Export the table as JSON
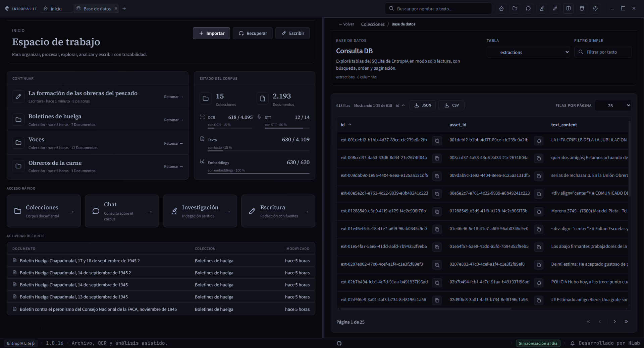Viewport: 644px width, 348px height. tap(423, 105)
